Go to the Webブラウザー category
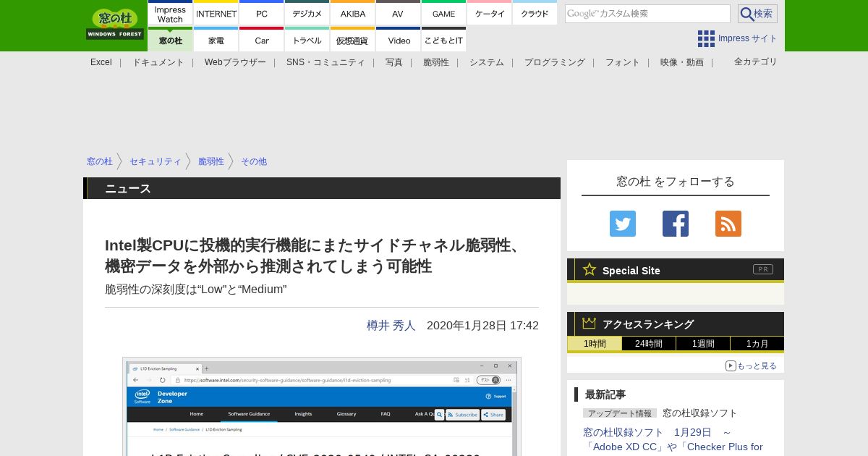 tap(235, 62)
